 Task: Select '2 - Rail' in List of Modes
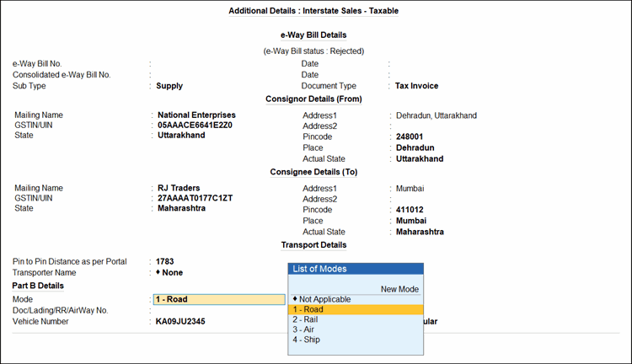point(305,319)
